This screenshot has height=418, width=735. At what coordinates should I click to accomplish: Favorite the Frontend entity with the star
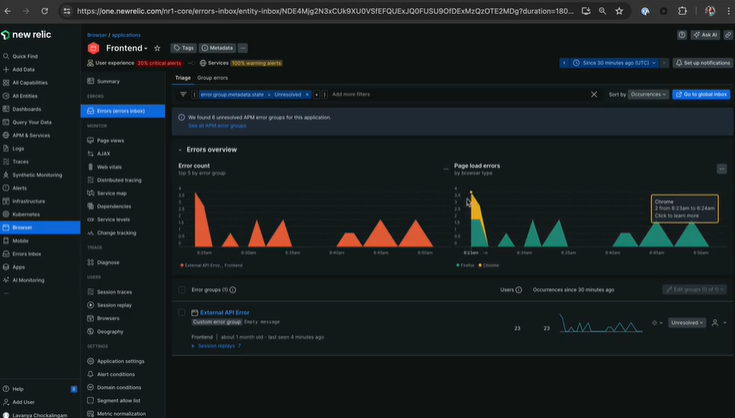point(158,48)
